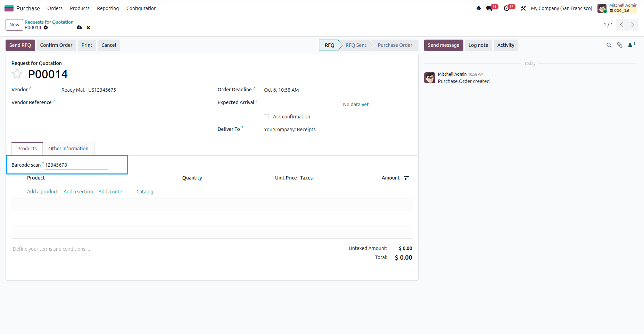The width and height of the screenshot is (644, 334).
Task: Select the RFQ status stage
Action: coord(330,45)
